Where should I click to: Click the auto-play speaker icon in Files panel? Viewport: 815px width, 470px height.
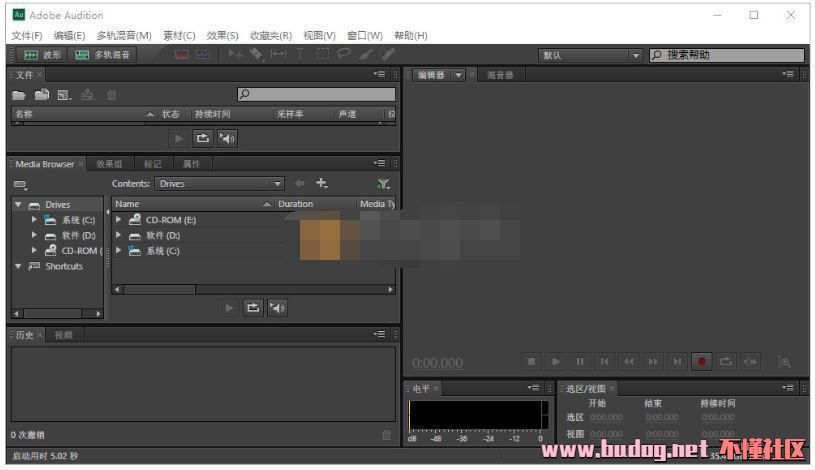pyautogui.click(x=227, y=139)
